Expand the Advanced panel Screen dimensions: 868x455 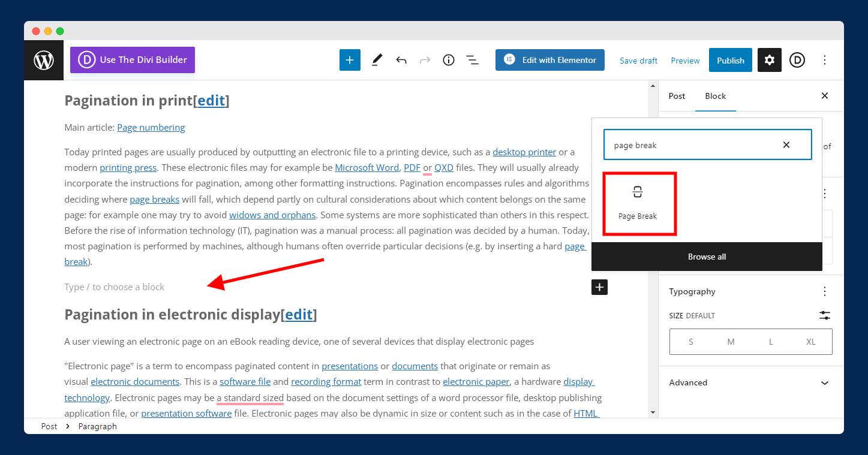tap(751, 382)
